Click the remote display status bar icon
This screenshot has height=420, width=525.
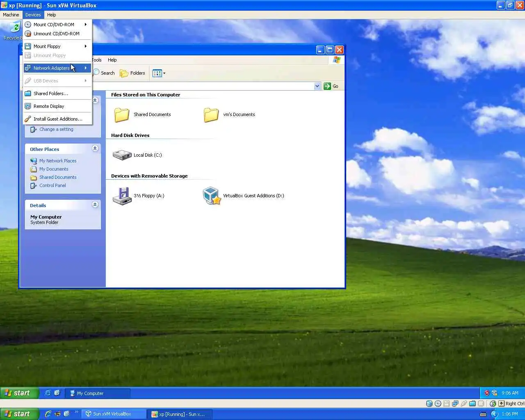coord(481,404)
